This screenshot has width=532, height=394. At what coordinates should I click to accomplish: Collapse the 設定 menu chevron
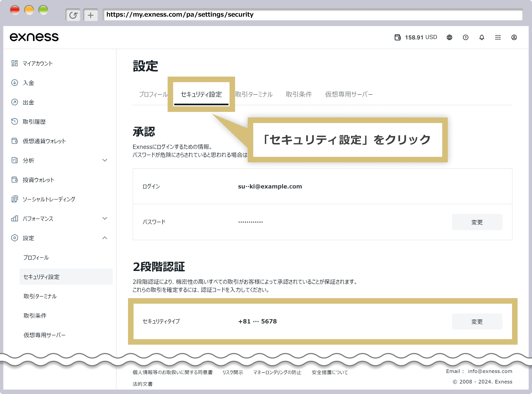[x=105, y=238]
